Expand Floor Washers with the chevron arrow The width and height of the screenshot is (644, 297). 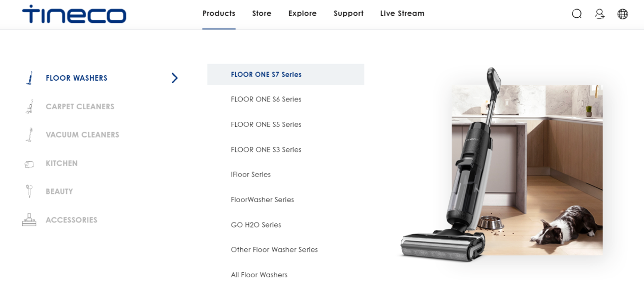click(174, 78)
